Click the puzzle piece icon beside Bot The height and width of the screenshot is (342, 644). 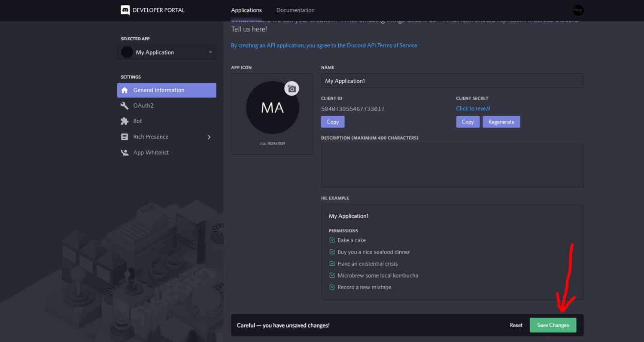[125, 121]
